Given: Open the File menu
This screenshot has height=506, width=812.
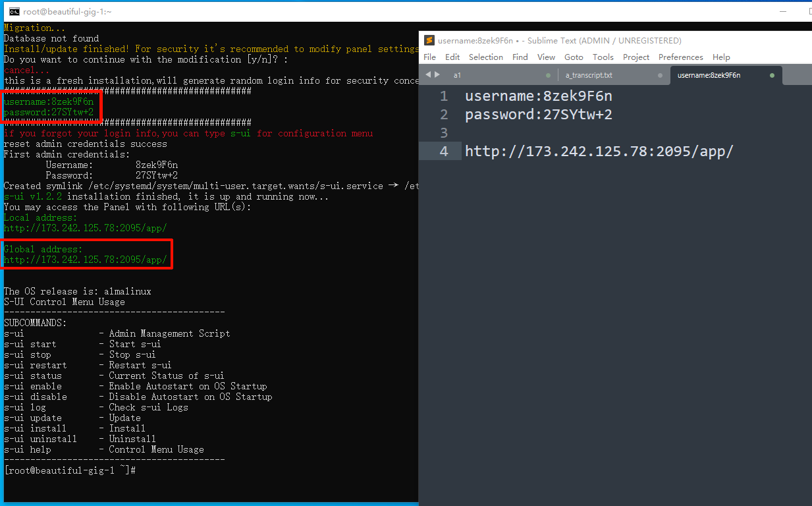Looking at the screenshot, I should (429, 57).
